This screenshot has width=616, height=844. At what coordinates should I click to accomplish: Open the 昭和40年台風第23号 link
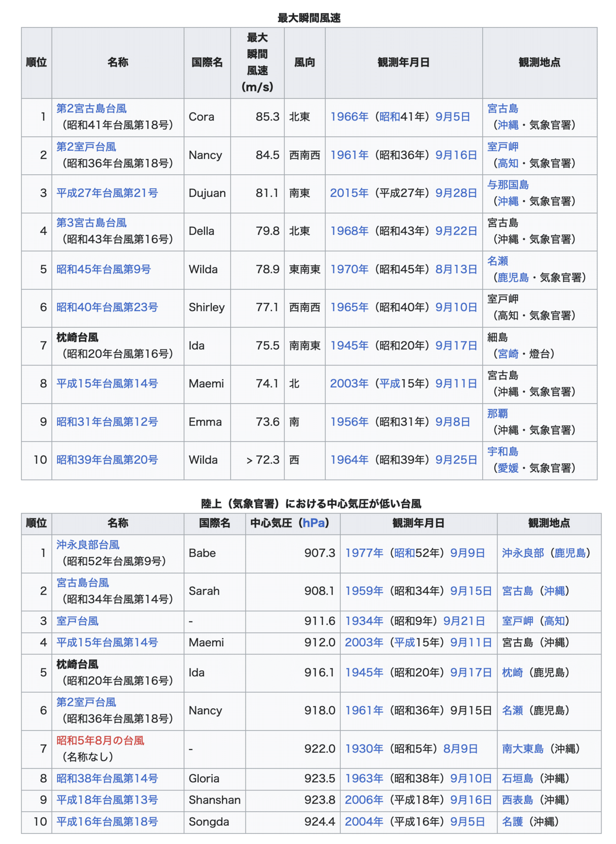pyautogui.click(x=107, y=307)
